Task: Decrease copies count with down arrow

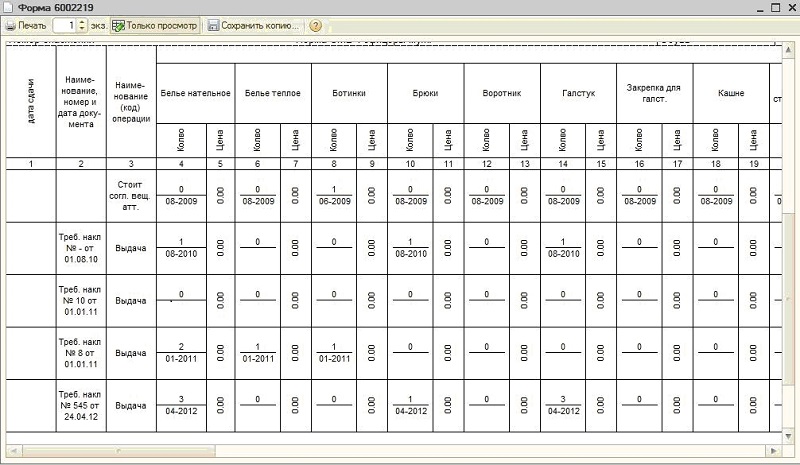Action: [82, 29]
